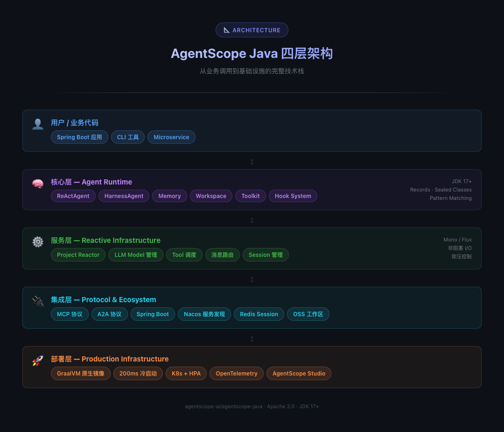504x432 pixels.
Task: Click the OSS 工作区 pill
Action: click(308, 314)
